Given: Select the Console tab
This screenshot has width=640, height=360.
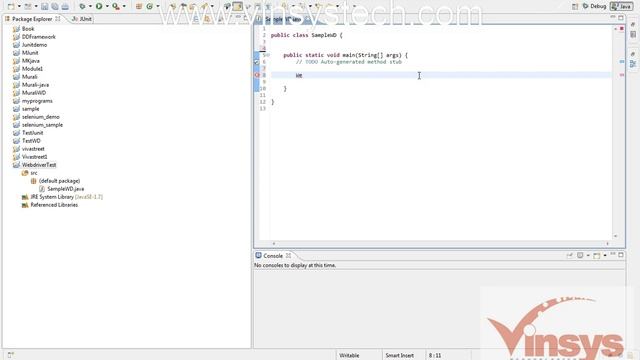Looking at the screenshot, I should pos(273,256).
